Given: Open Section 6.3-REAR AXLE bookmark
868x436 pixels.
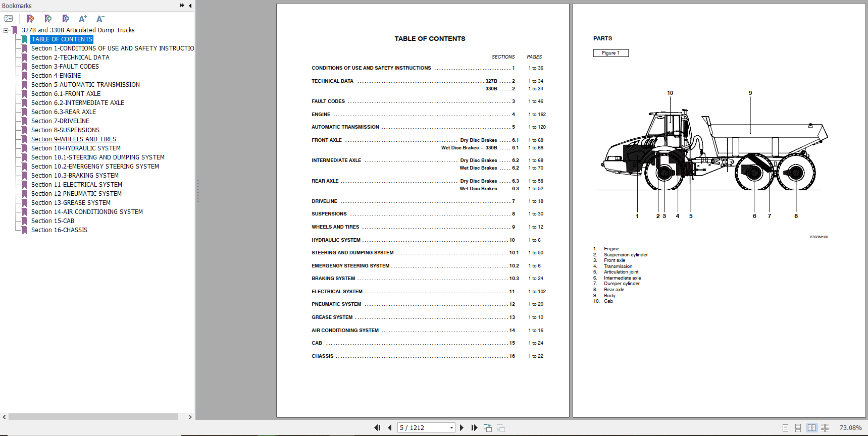Looking at the screenshot, I should [x=64, y=112].
